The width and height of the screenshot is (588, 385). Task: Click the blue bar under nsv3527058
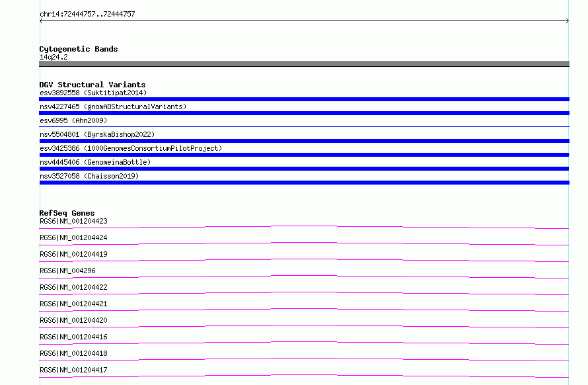[304, 183]
